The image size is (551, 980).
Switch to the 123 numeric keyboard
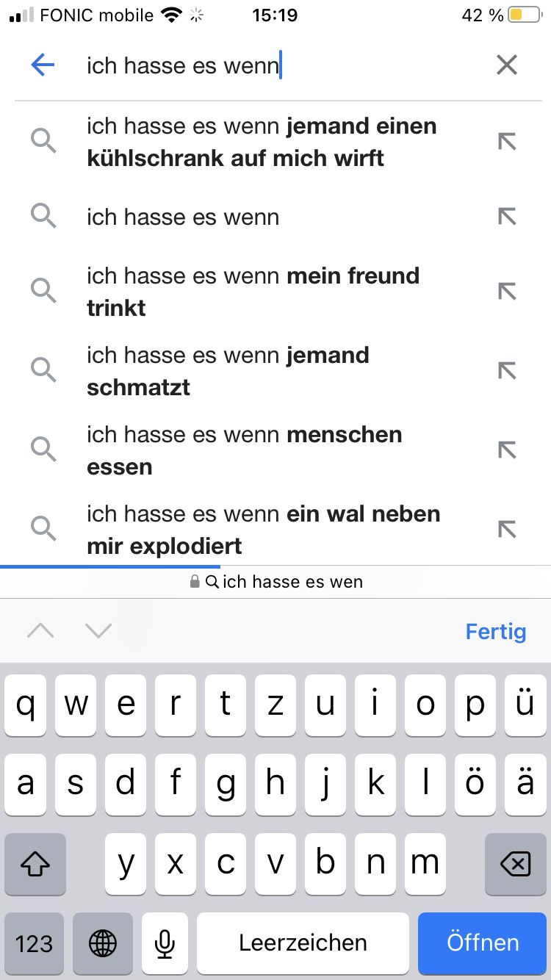point(35,943)
